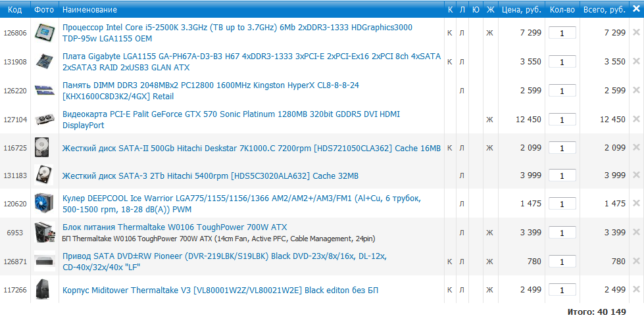Click product code 126806
644x326 pixels.
(x=14, y=33)
